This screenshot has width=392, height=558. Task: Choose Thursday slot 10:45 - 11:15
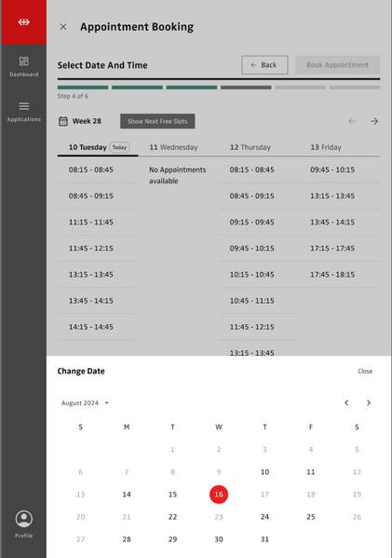click(259, 301)
